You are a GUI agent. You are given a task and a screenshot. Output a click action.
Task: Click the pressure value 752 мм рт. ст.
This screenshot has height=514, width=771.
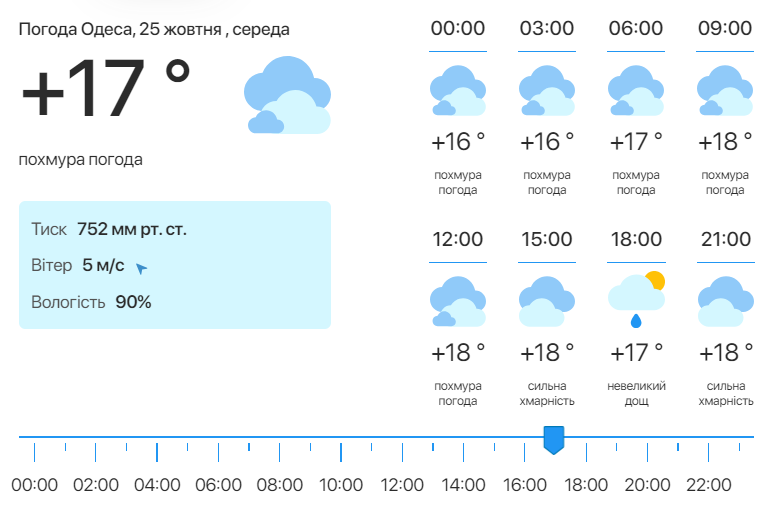pos(132,229)
